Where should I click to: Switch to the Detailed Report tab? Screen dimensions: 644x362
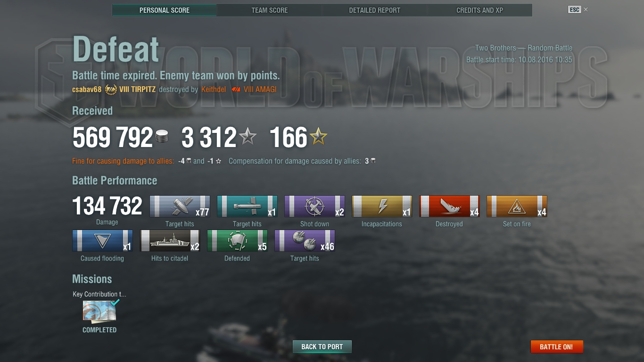coord(375,10)
